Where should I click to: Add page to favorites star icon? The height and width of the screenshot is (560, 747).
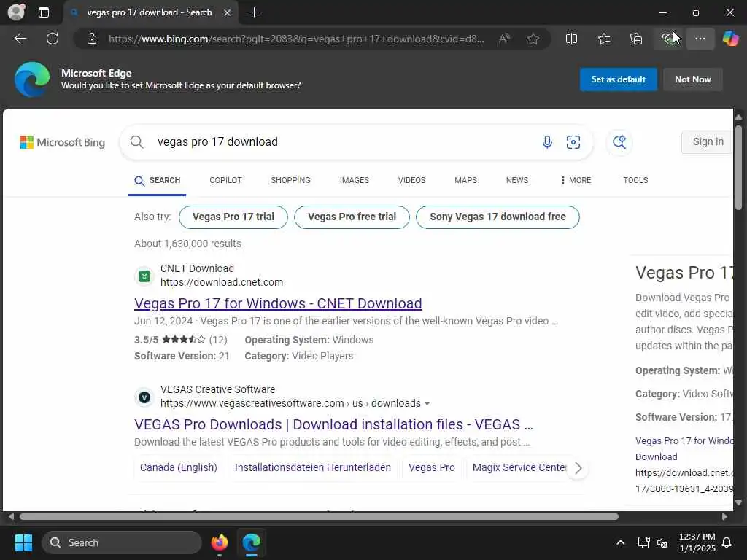pos(533,39)
